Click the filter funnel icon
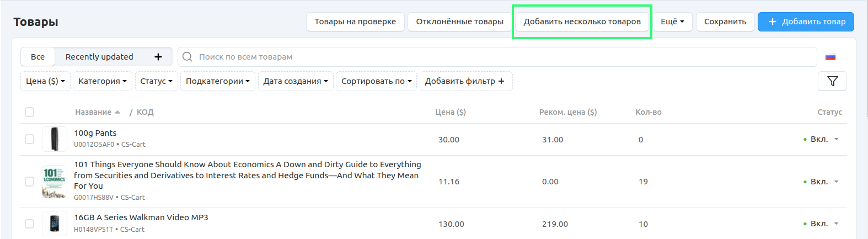Viewport: 868px width, 239px height. (x=832, y=81)
